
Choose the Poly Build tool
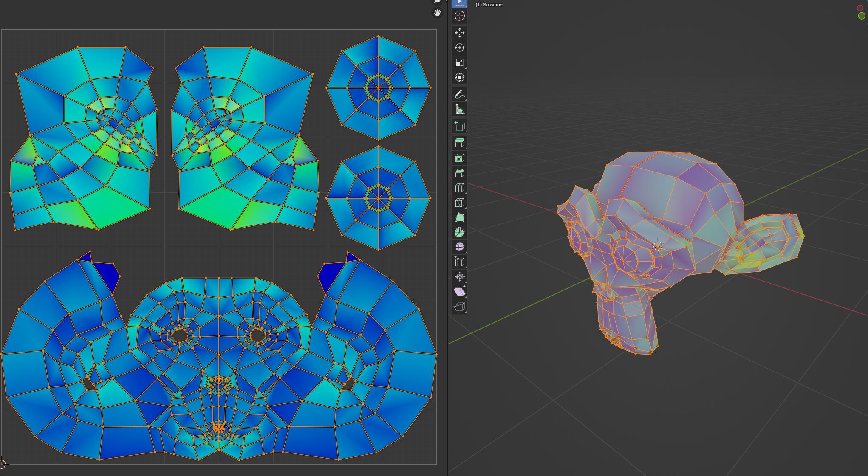click(x=459, y=217)
